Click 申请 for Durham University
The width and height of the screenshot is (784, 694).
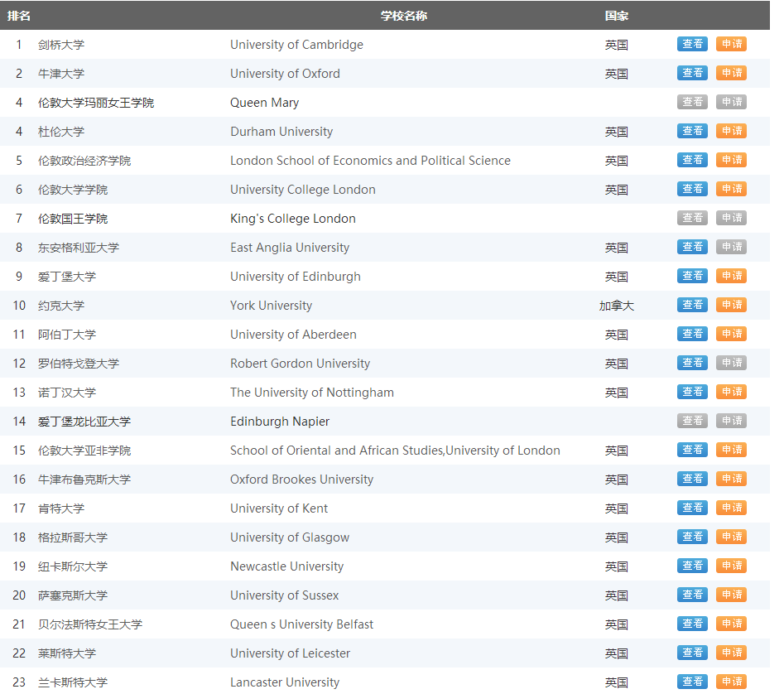coord(731,131)
